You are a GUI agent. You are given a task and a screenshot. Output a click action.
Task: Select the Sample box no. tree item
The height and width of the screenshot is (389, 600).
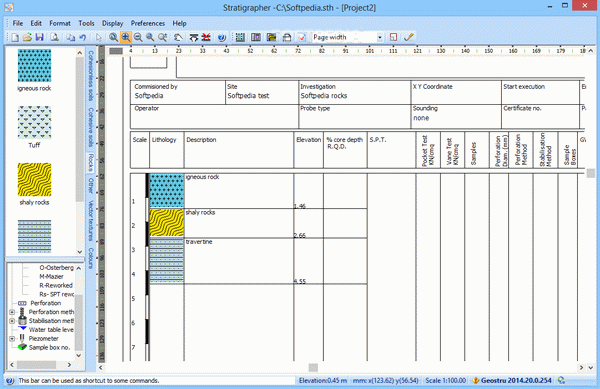click(49, 347)
